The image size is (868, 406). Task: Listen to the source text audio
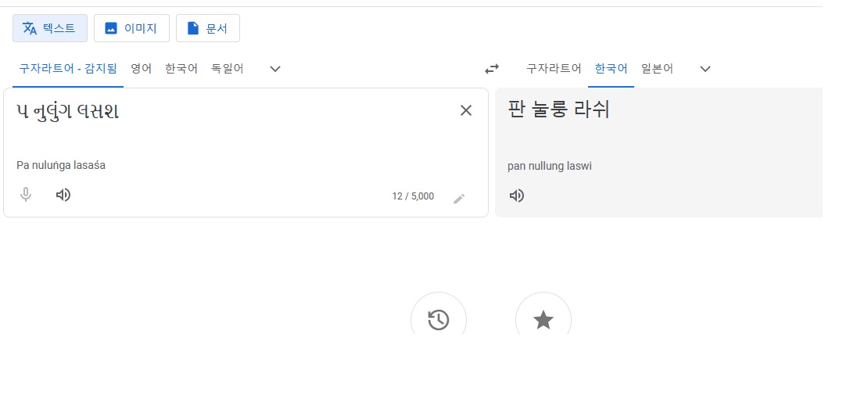click(x=63, y=195)
